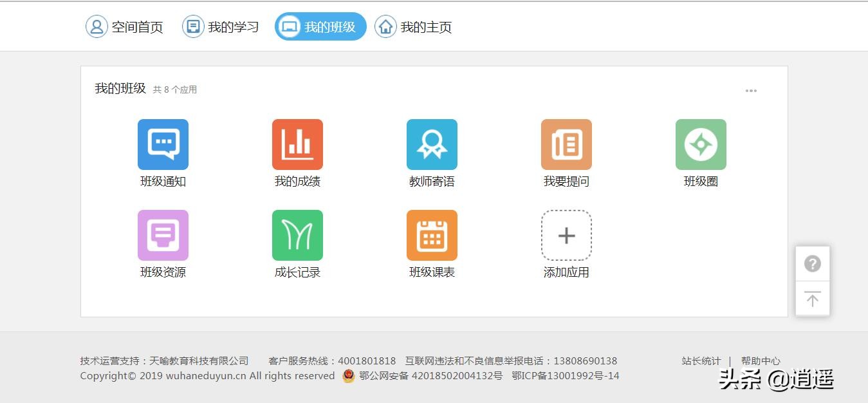The image size is (868, 403).
Task: Select the 我的班级 tab
Action: (320, 26)
